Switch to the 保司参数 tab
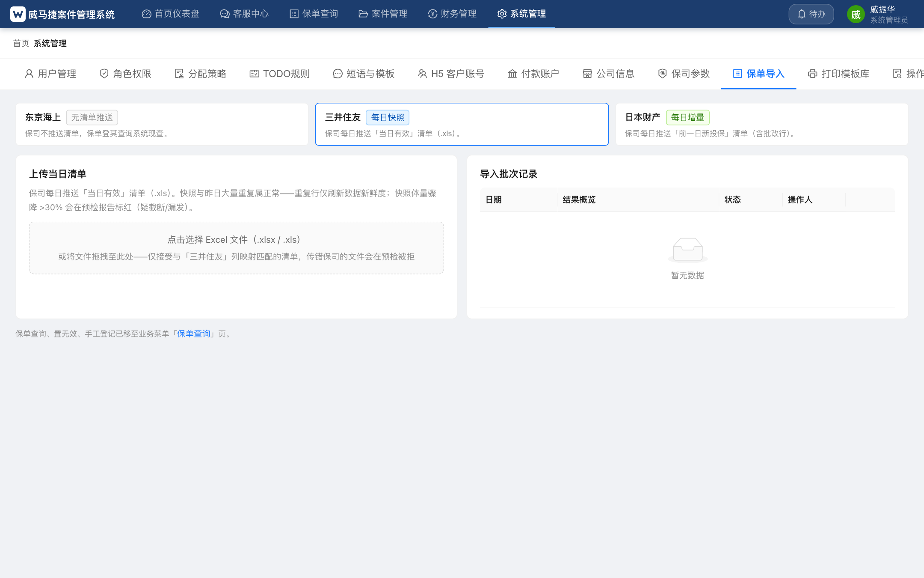The width and height of the screenshot is (924, 578). coord(684,74)
